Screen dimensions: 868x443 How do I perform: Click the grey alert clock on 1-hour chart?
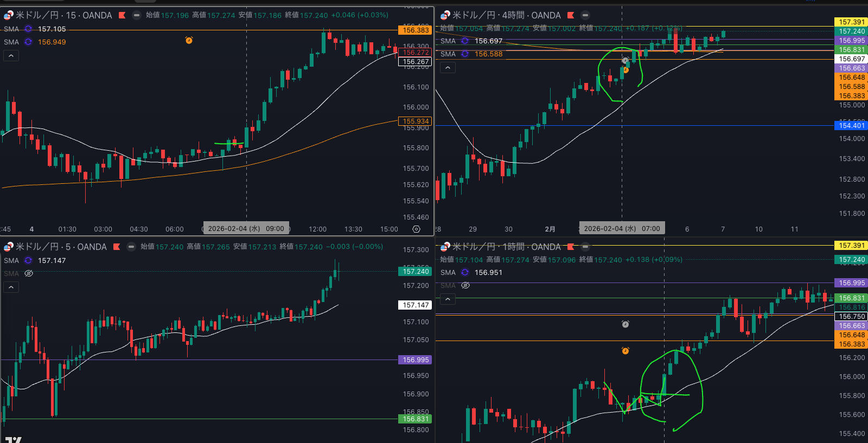coord(625,324)
